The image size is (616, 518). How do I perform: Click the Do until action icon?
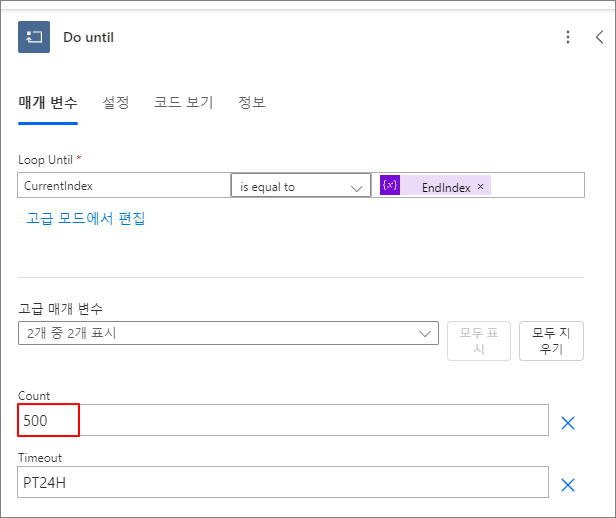(34, 37)
